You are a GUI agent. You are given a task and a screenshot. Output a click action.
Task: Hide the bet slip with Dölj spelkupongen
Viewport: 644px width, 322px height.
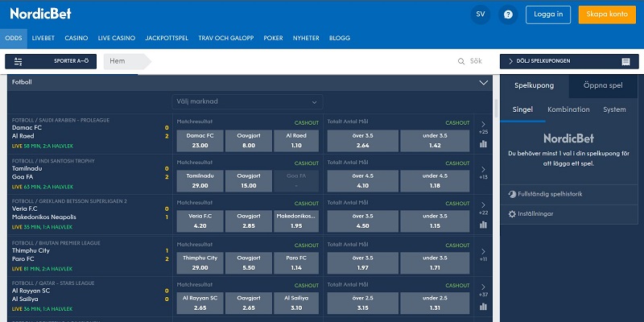pyautogui.click(x=569, y=62)
